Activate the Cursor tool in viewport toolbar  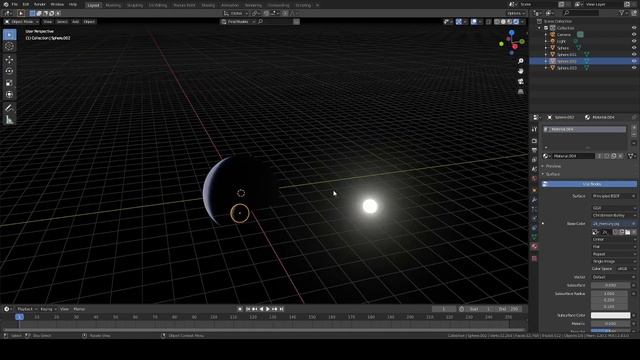point(9,46)
